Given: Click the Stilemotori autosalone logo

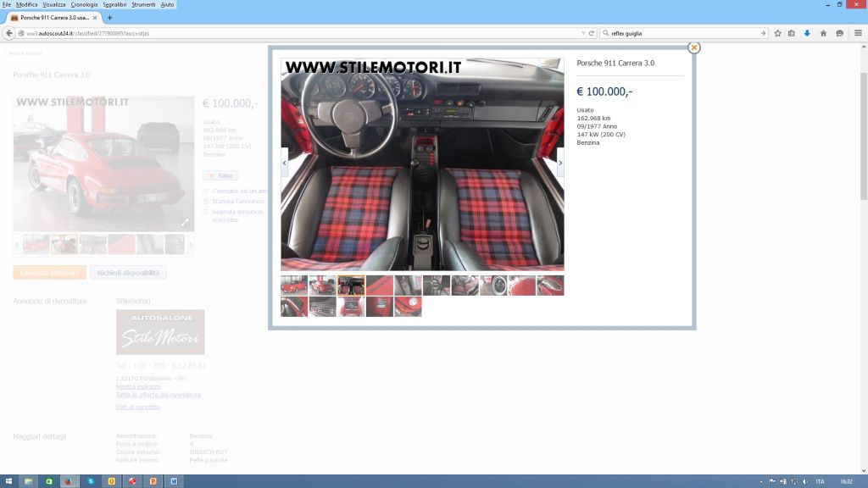Looking at the screenshot, I should point(160,332).
